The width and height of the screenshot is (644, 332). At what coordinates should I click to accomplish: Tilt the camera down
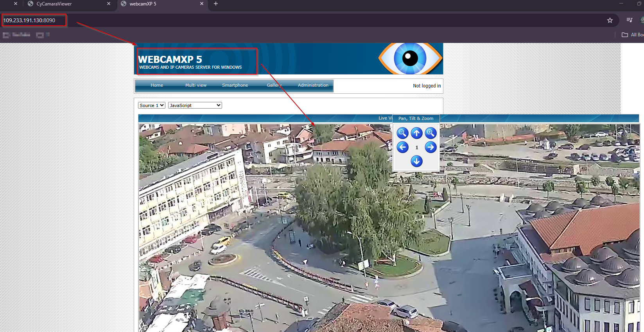(x=416, y=161)
